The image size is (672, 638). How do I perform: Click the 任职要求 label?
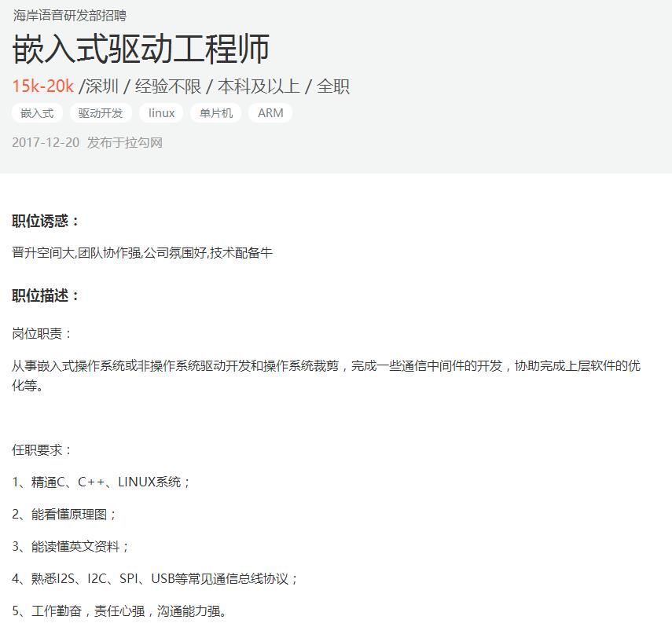42,450
